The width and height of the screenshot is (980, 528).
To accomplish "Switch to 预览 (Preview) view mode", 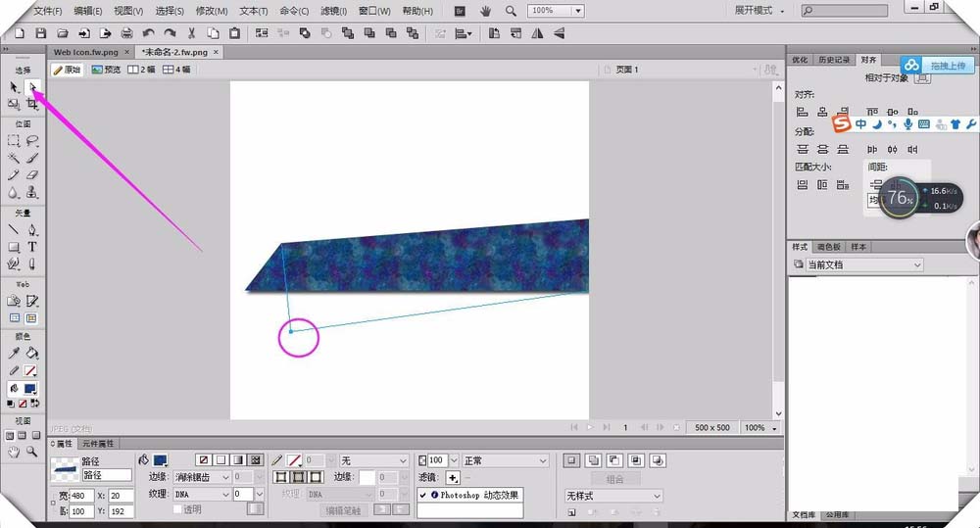I will click(107, 70).
